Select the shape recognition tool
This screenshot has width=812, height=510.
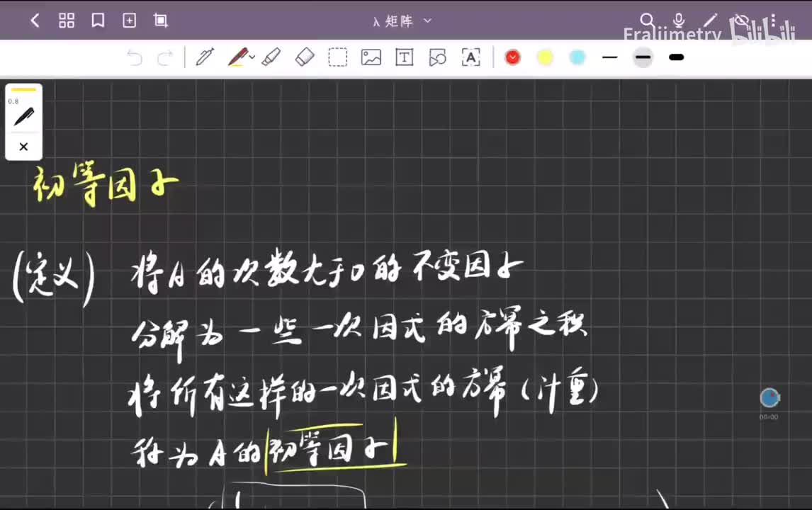[x=438, y=57]
